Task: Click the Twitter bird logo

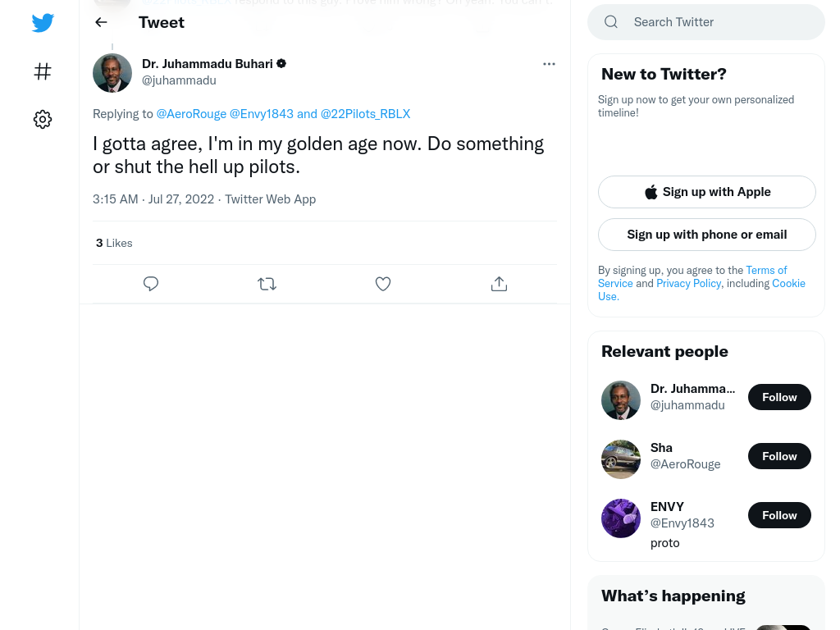Action: click(43, 22)
